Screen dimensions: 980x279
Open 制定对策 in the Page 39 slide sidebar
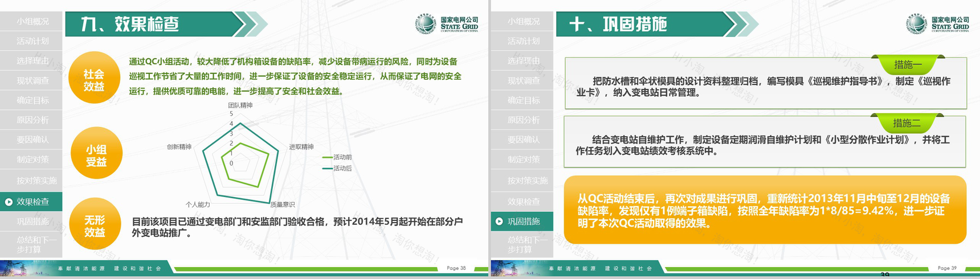[522, 159]
